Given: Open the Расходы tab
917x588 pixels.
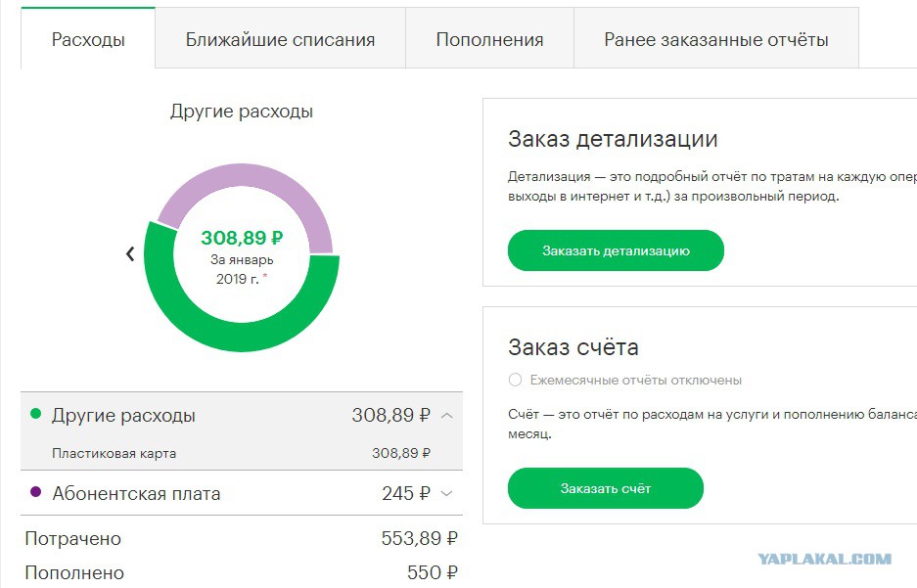Looking at the screenshot, I should pyautogui.click(x=88, y=38).
